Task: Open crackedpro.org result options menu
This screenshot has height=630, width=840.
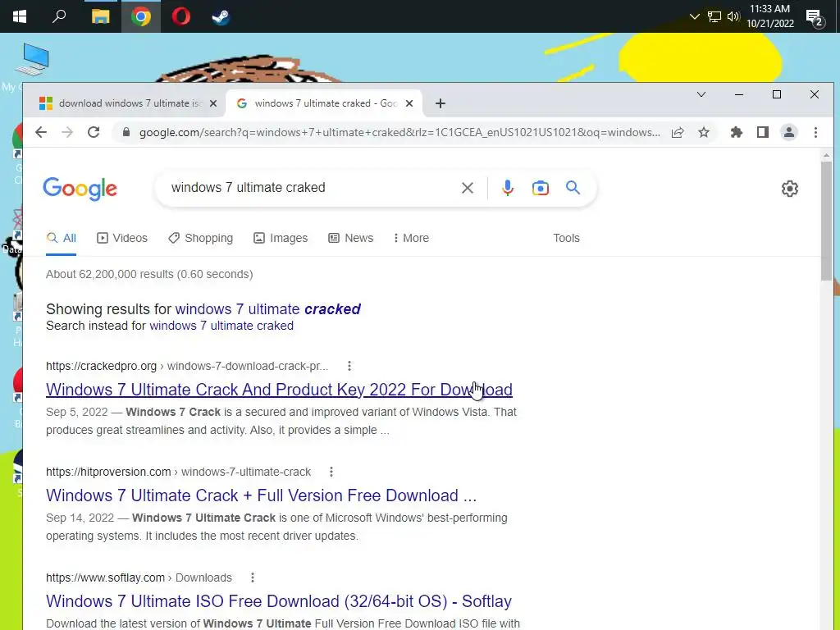Action: click(x=349, y=366)
